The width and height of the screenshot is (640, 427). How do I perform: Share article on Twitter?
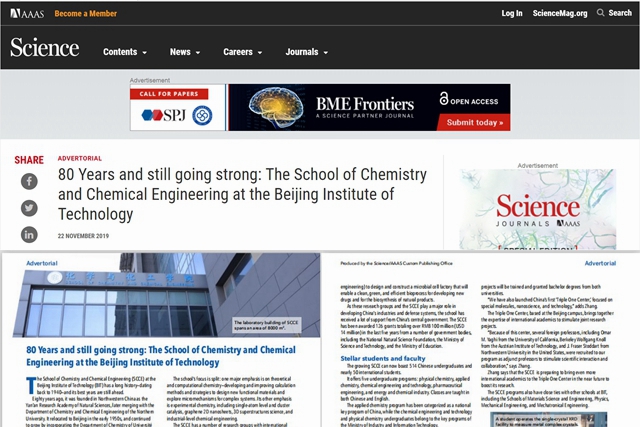29,208
